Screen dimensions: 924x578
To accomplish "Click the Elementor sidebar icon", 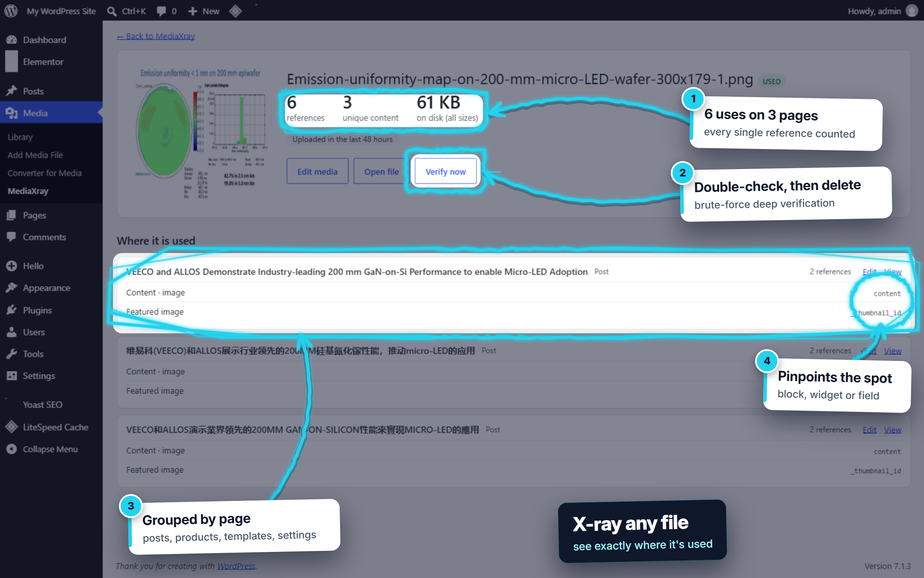I will tap(12, 62).
